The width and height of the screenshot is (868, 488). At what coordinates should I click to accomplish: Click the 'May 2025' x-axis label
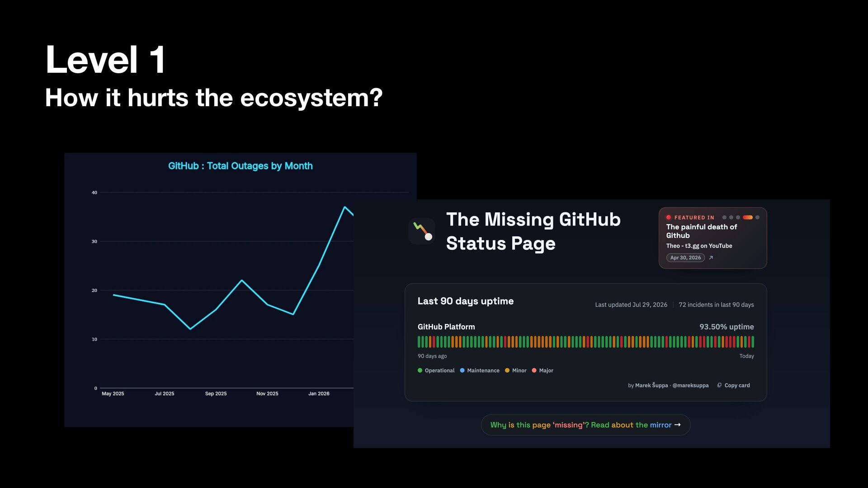(x=113, y=394)
